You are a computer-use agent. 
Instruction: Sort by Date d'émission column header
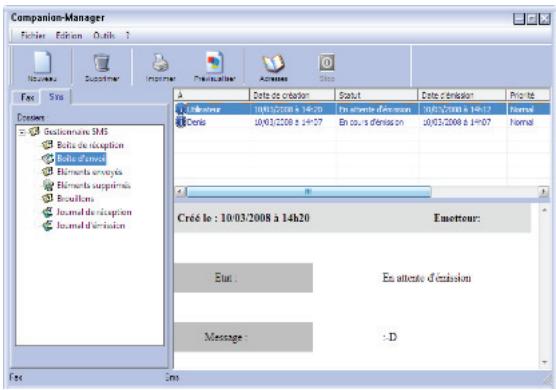pyautogui.click(x=462, y=95)
